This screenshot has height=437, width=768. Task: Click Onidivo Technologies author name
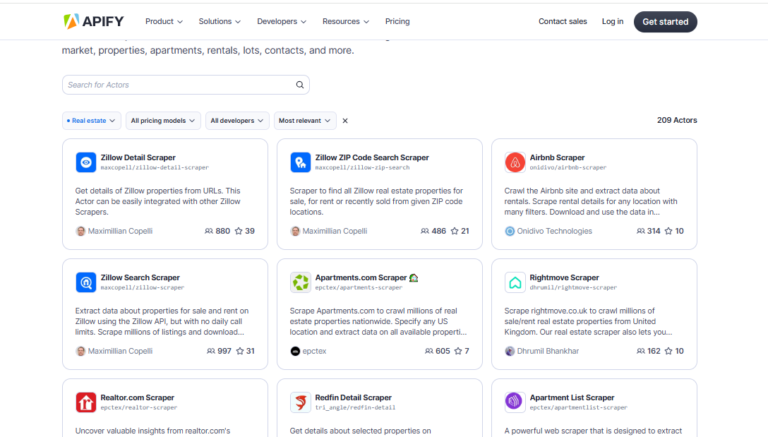(x=554, y=231)
